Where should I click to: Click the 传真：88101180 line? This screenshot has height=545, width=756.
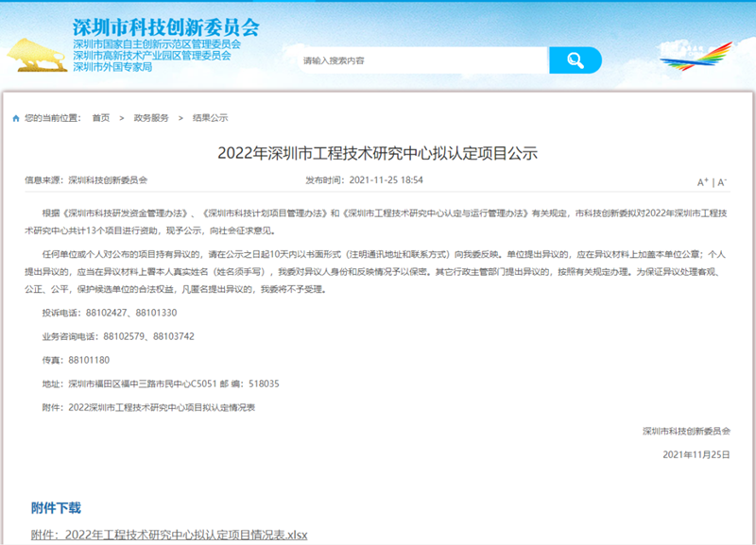pyautogui.click(x=76, y=360)
